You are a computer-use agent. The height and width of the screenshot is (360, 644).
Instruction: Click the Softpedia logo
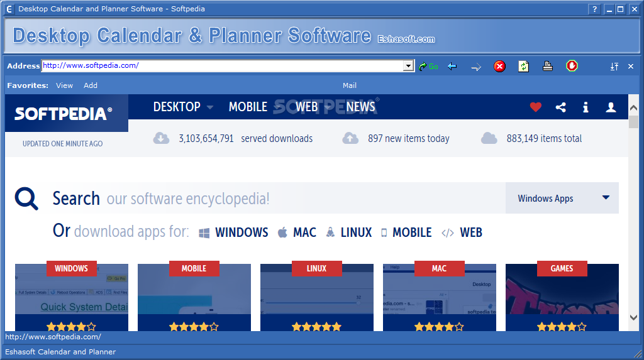(64, 114)
